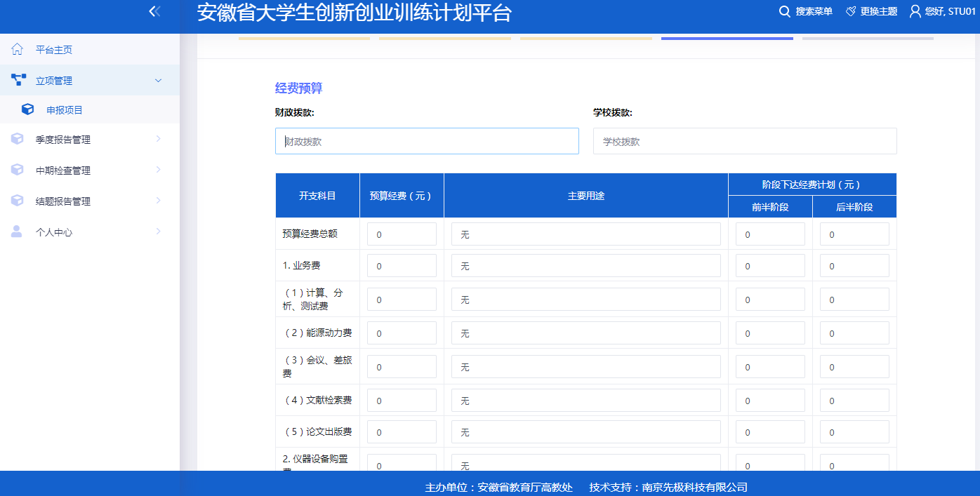Viewport: 980px width, 496px height.
Task: Expand the 季度报告管理 submenu arrow
Action: coord(158,140)
